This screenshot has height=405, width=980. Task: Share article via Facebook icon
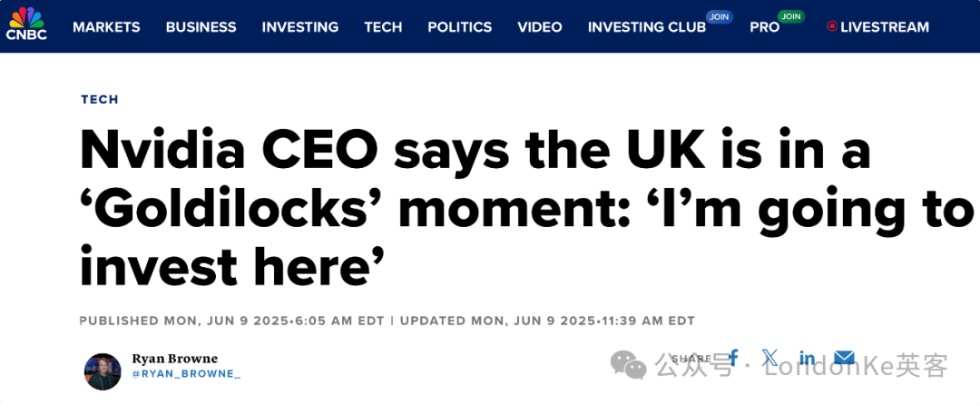coord(733,358)
